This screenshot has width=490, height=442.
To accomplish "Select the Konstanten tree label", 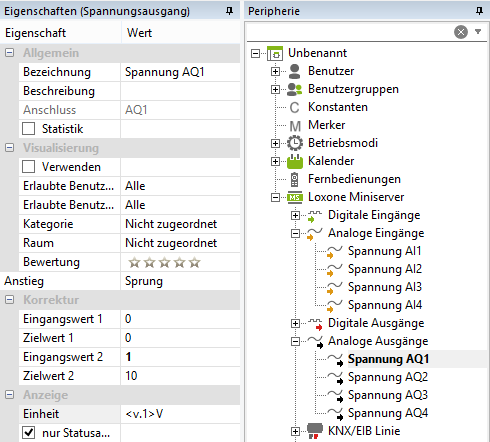I will point(338,107).
